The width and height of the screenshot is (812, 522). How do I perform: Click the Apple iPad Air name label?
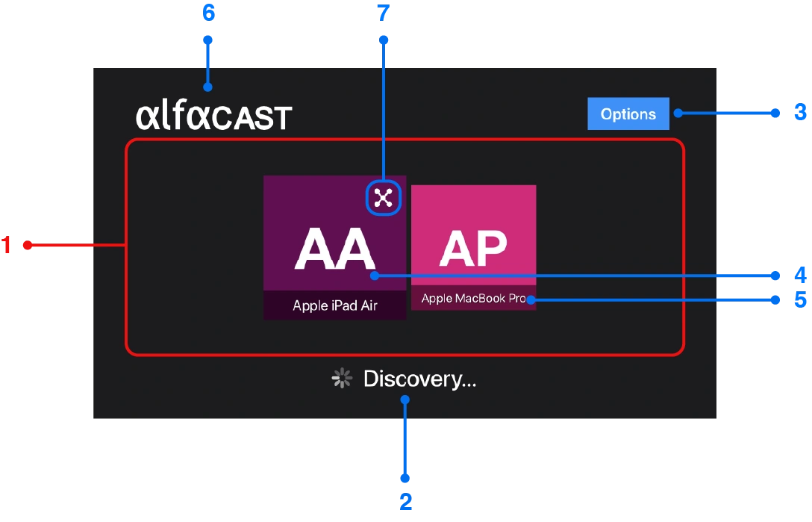334,305
